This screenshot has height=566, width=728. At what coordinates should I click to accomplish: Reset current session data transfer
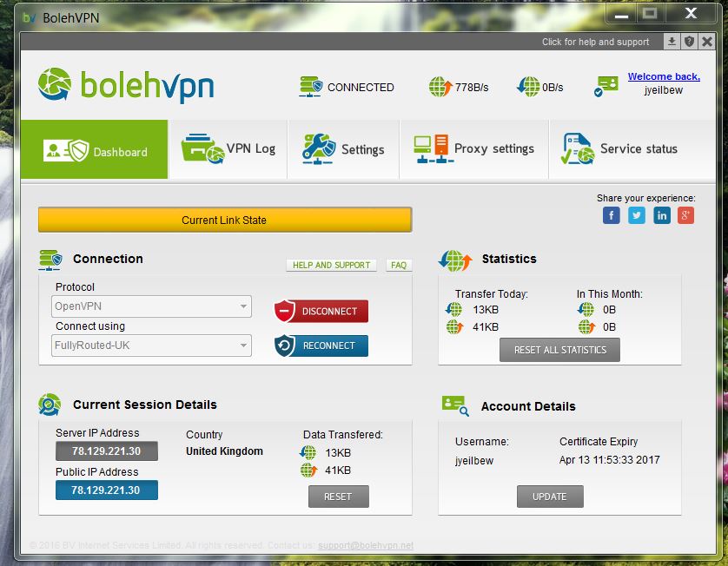click(x=339, y=497)
